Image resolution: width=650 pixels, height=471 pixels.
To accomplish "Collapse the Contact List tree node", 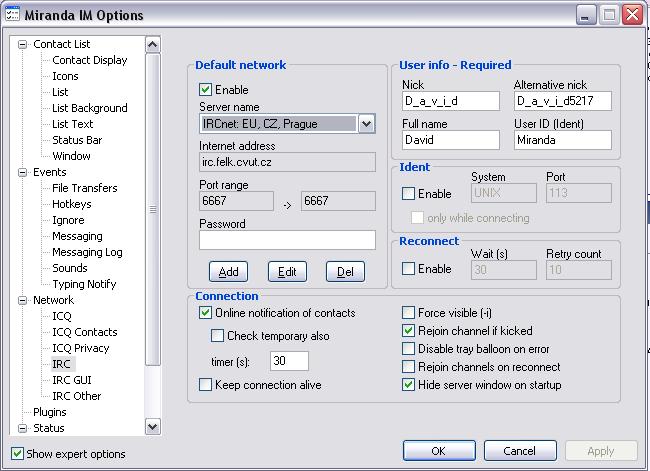I will pyautogui.click(x=23, y=44).
